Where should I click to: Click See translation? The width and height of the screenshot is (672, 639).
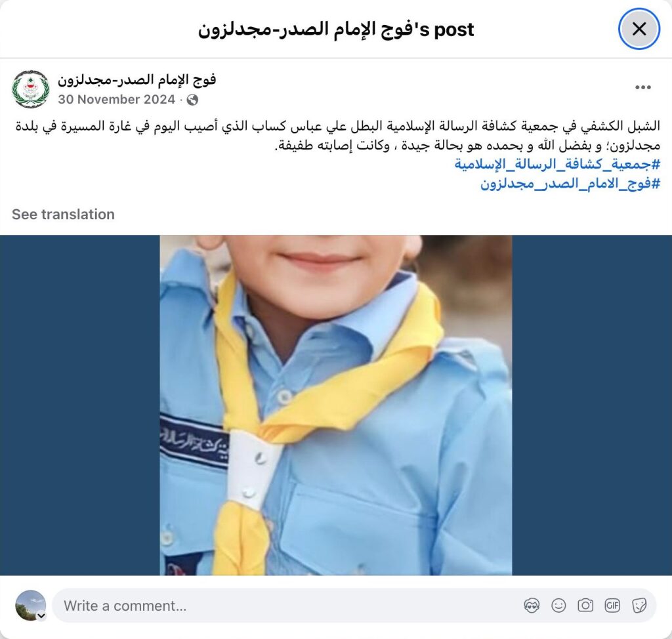[63, 215]
